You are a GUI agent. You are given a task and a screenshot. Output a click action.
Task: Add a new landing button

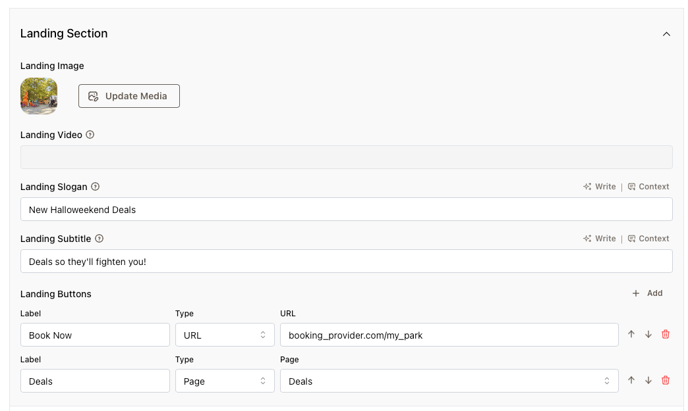[x=647, y=293]
